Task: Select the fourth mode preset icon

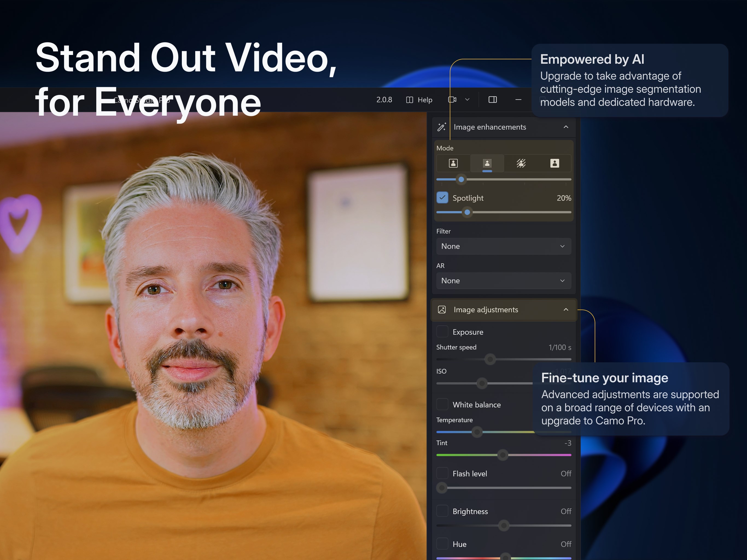Action: coord(554,163)
